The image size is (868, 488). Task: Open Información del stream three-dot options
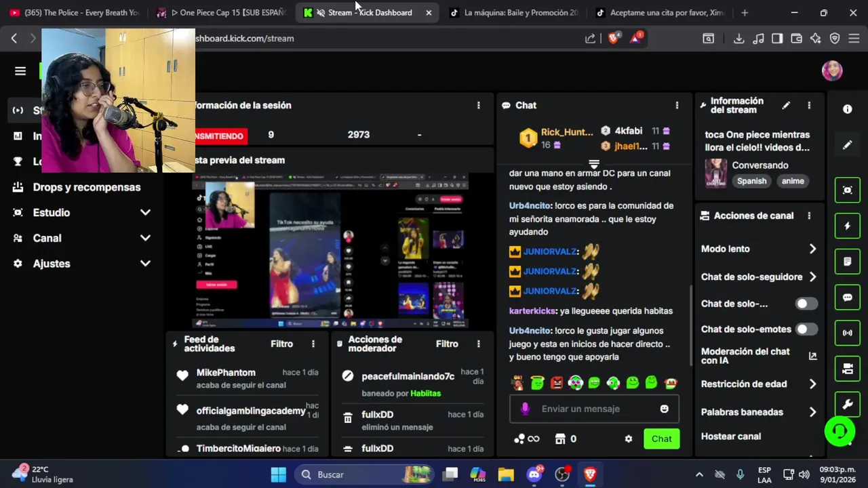[x=808, y=106]
